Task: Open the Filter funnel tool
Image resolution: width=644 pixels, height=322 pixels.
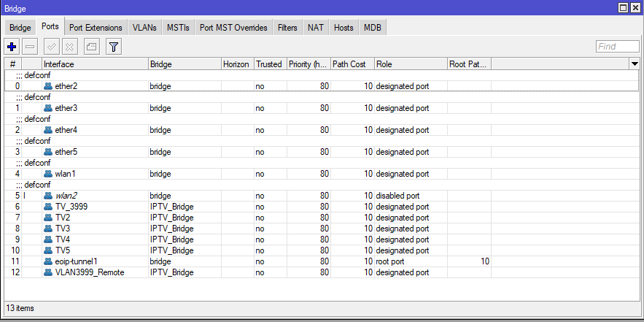Action: click(114, 47)
